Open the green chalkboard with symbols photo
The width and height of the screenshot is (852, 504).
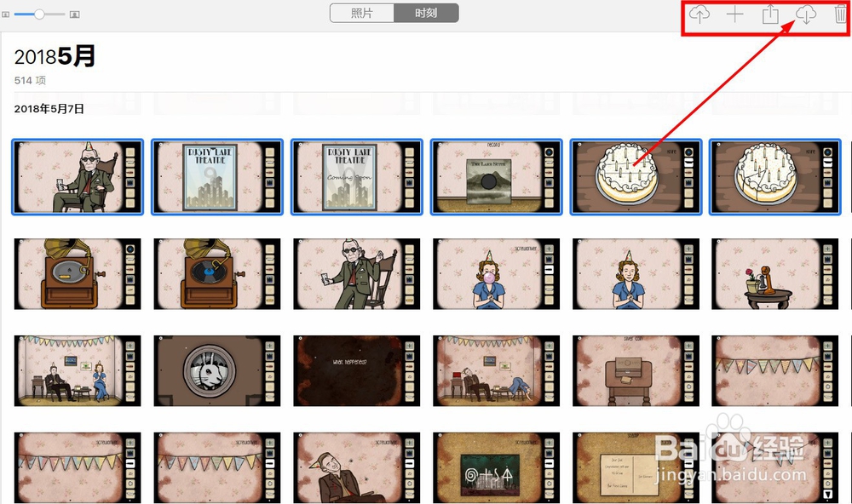click(496, 467)
